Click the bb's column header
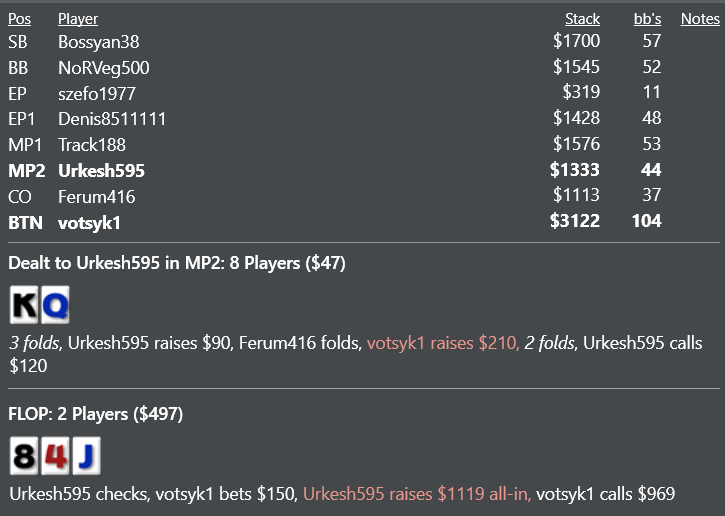Image resolution: width=725 pixels, height=516 pixels. click(647, 19)
